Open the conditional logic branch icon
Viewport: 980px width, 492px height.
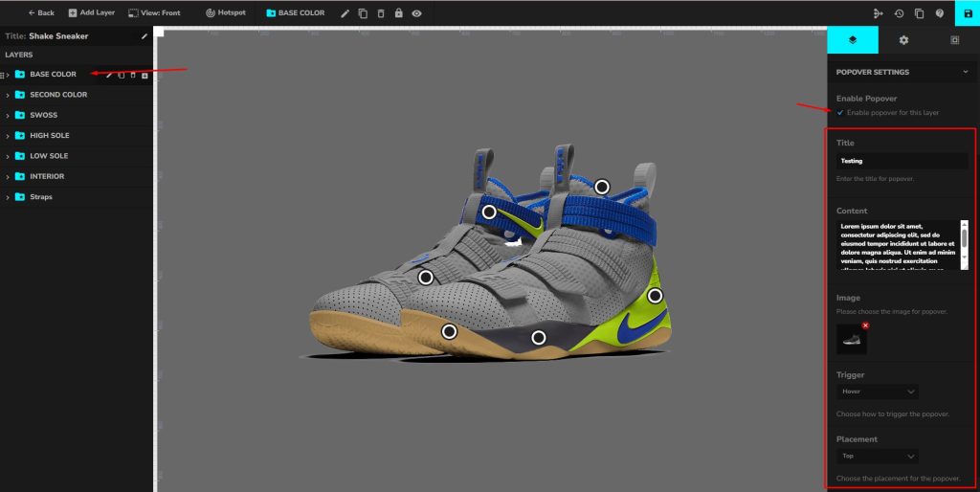pos(879,13)
